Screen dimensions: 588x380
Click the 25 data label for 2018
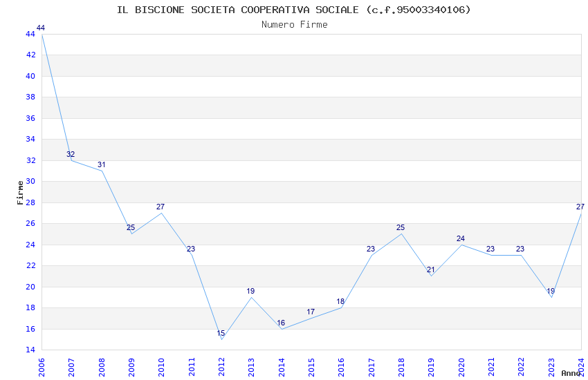[x=401, y=227]
